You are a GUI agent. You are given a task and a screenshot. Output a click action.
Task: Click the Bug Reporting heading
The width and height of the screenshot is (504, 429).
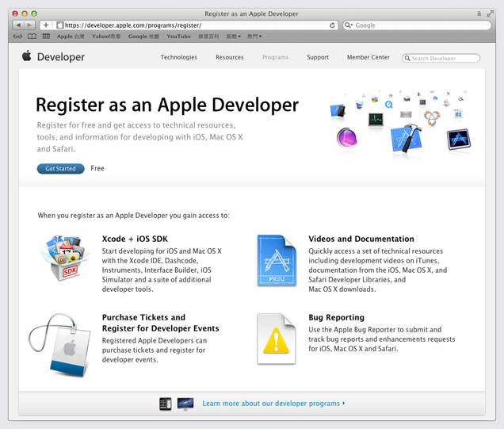[x=336, y=317]
